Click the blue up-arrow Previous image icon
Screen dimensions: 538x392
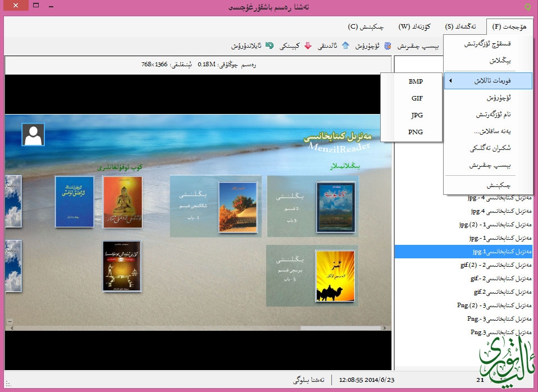[345, 46]
